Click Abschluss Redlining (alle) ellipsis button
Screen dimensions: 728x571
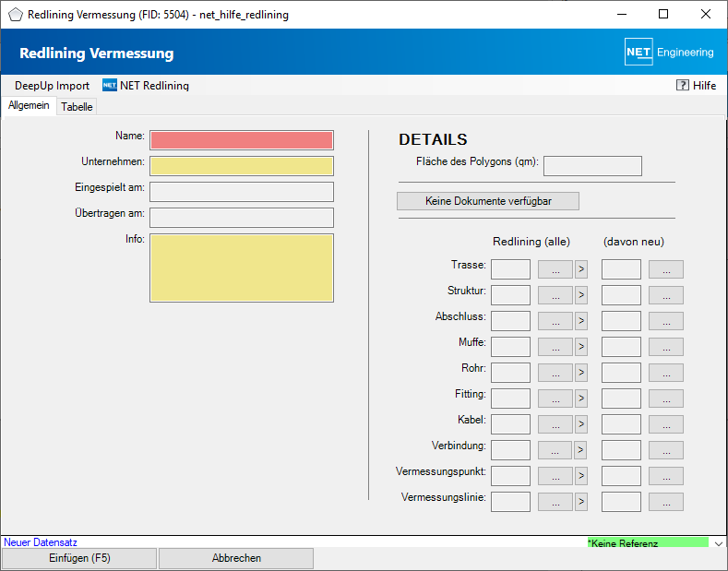point(555,321)
